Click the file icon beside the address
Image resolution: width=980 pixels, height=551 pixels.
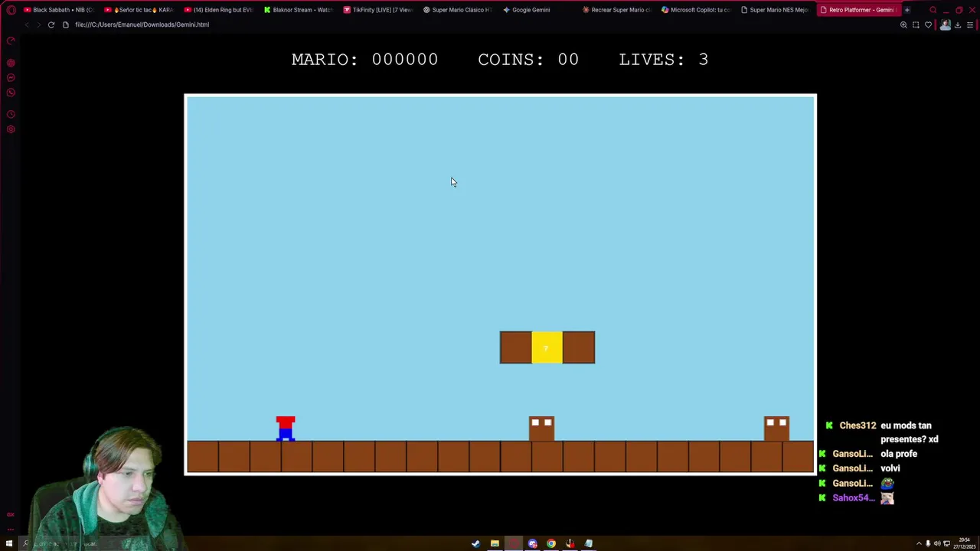pyautogui.click(x=66, y=24)
